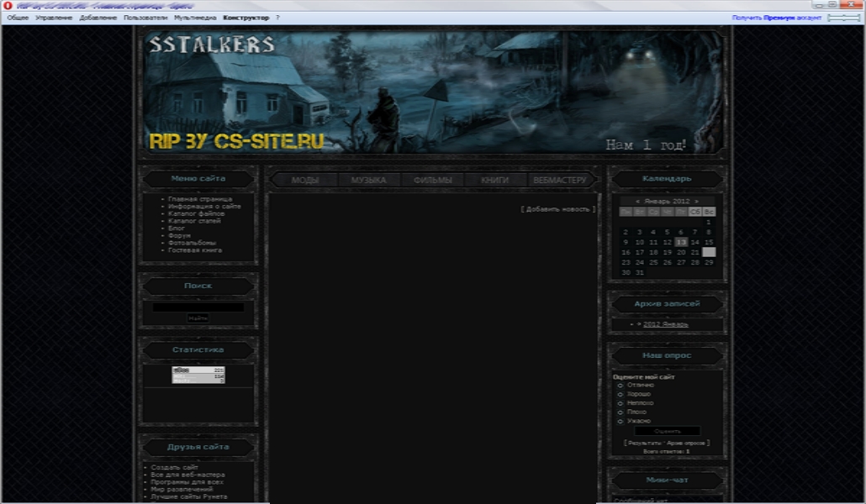The width and height of the screenshot is (866, 504).
Task: Select day 13 in the calendar
Action: point(681,242)
